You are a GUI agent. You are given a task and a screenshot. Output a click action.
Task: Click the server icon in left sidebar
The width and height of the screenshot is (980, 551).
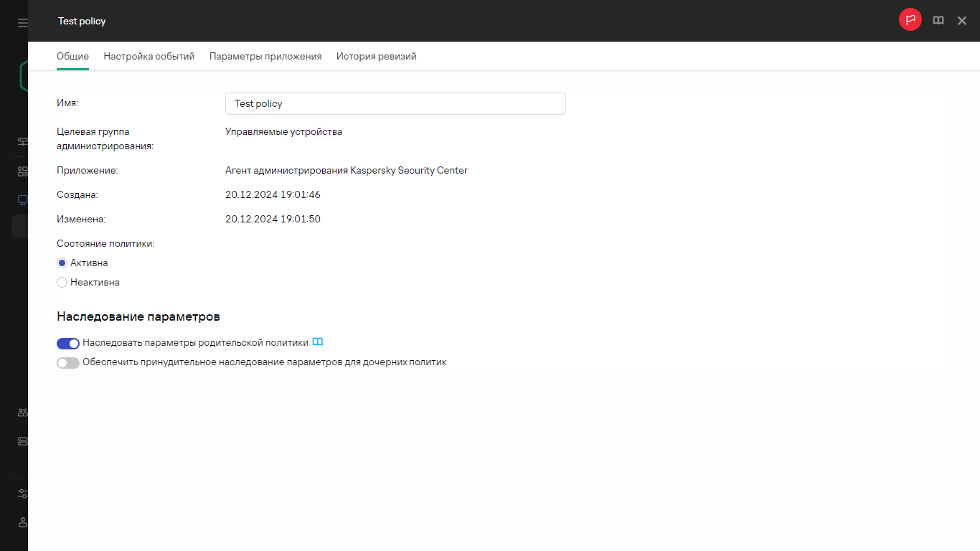tap(22, 441)
